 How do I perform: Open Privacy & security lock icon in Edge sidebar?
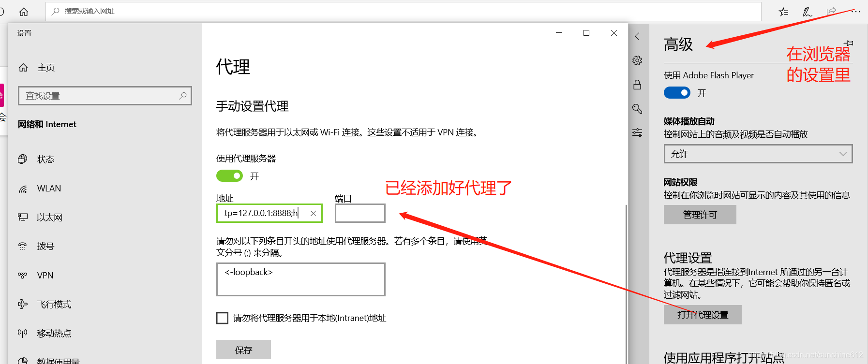pyautogui.click(x=637, y=85)
